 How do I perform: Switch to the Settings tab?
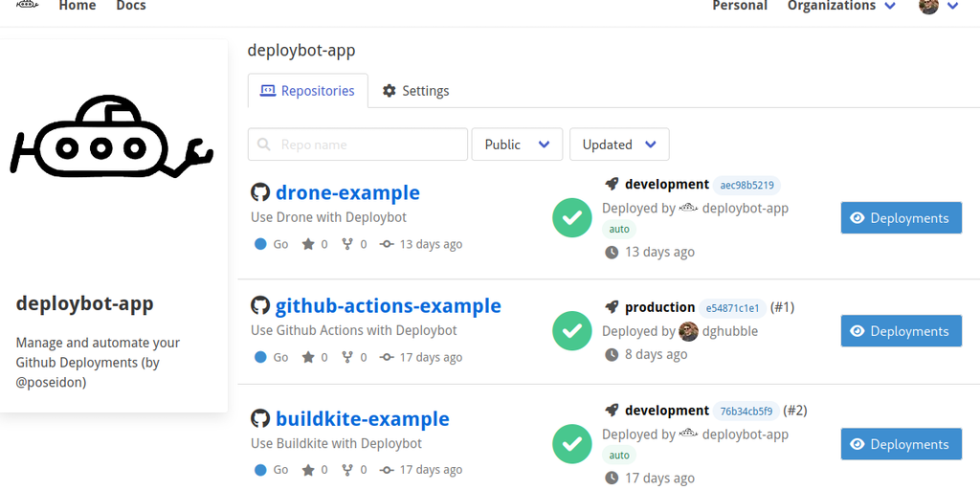[x=415, y=91]
